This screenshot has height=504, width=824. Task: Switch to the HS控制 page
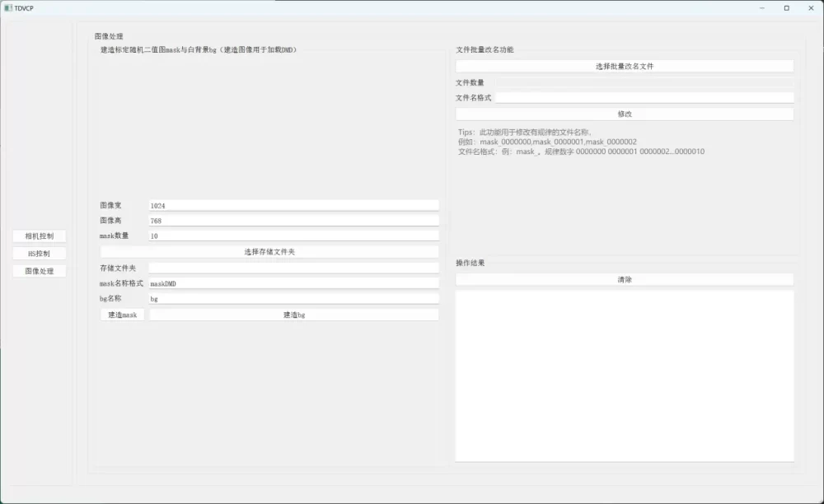(39, 254)
